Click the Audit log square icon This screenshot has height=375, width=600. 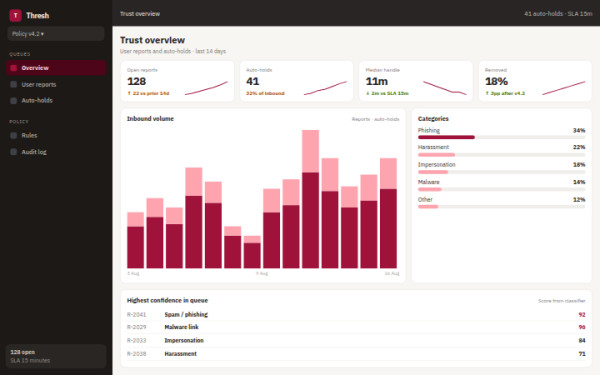click(14, 152)
